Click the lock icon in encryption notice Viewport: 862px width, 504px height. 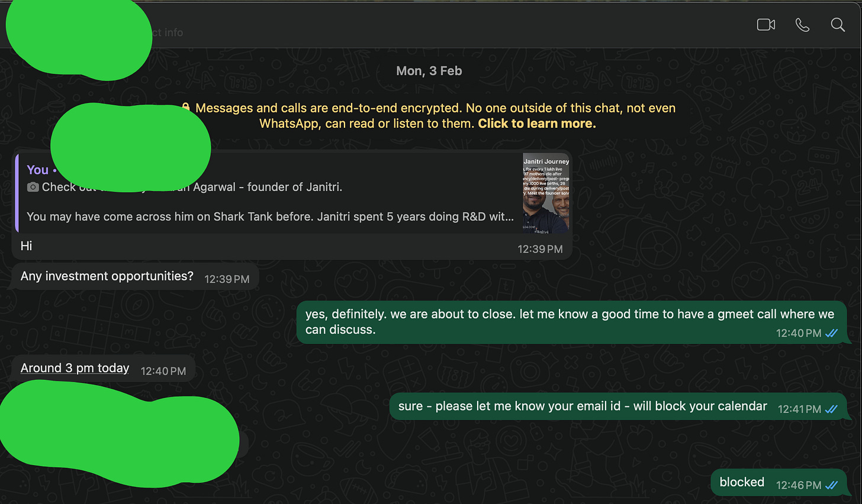pyautogui.click(x=186, y=107)
